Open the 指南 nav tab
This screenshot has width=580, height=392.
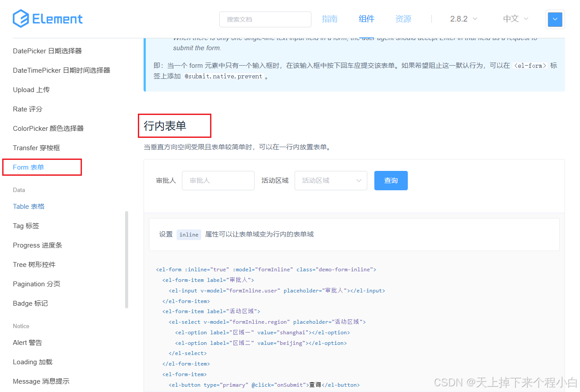(x=329, y=19)
